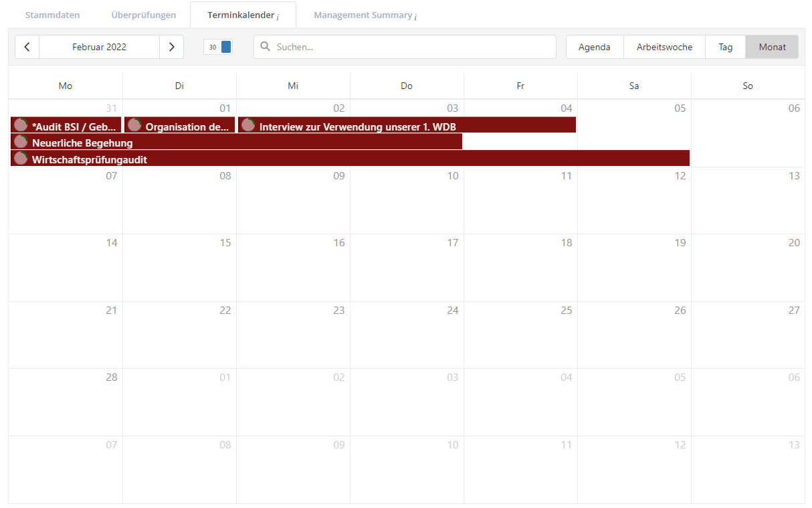Select the Monat view button
Viewport: 812px width, 508px height.
772,47
